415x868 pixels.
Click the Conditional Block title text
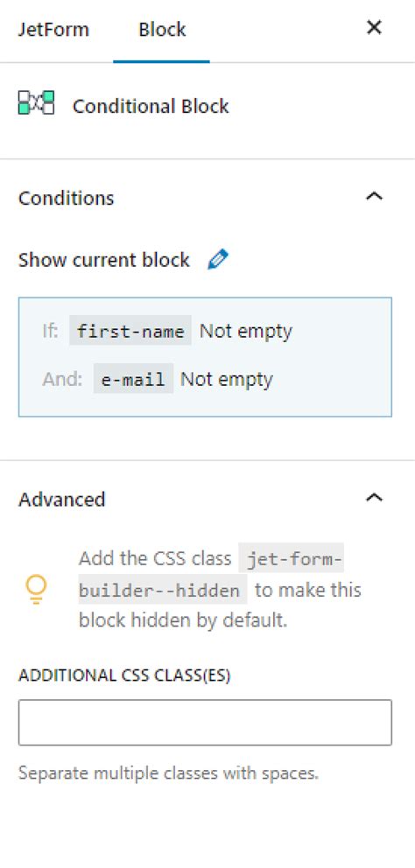(151, 106)
